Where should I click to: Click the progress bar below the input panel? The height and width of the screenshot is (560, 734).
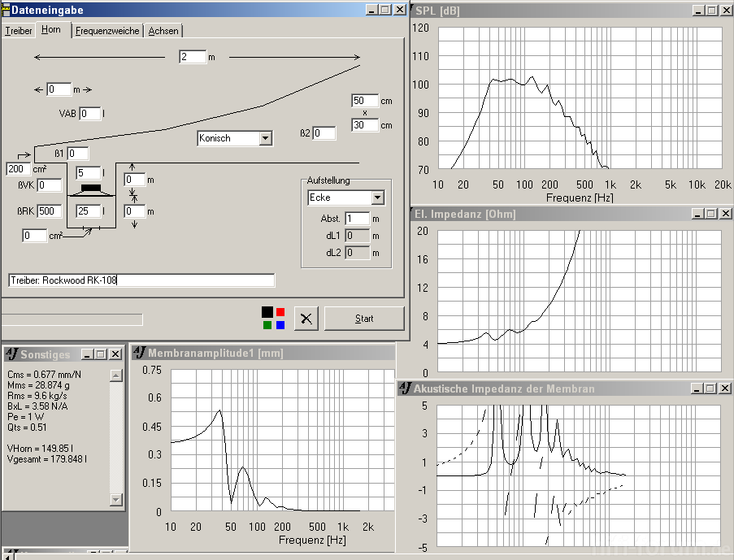(72, 319)
